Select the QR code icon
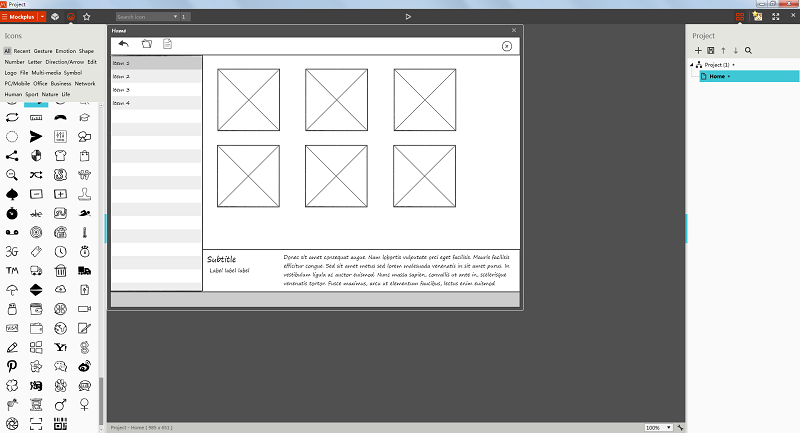This screenshot has height=433, width=800. pos(60,424)
